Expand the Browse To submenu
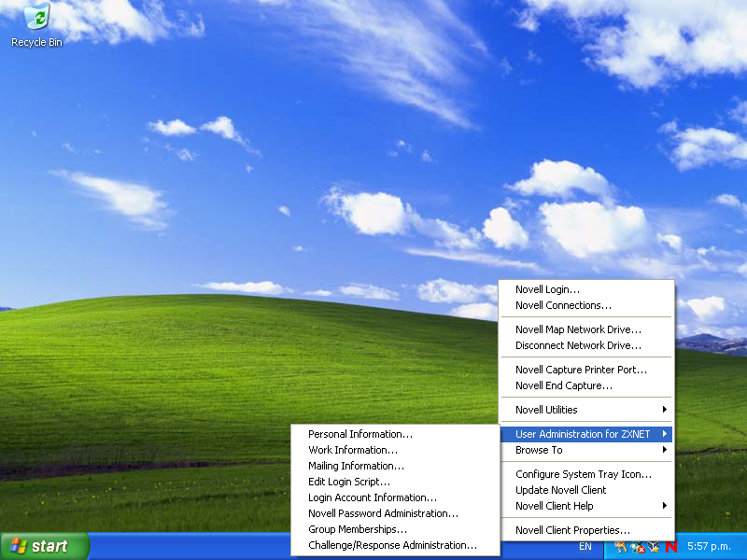This screenshot has width=747, height=560. click(x=586, y=450)
